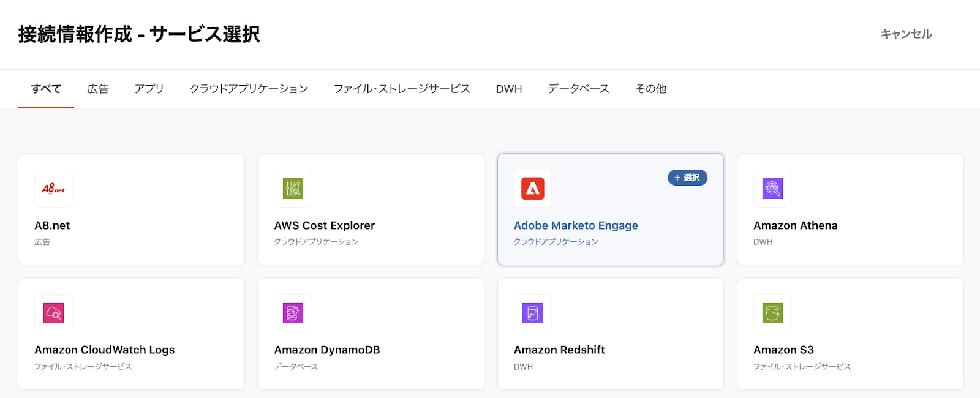Switch to the すべて tab

(46, 89)
